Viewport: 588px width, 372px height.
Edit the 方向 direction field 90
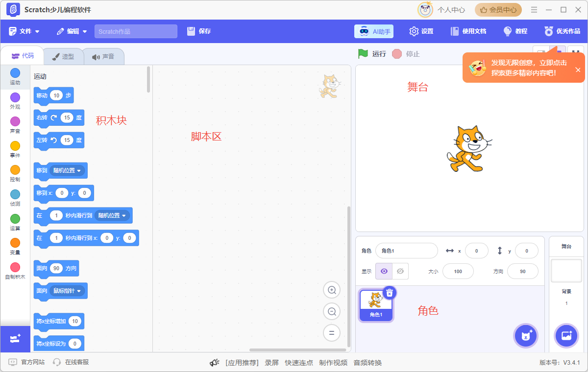pos(523,271)
